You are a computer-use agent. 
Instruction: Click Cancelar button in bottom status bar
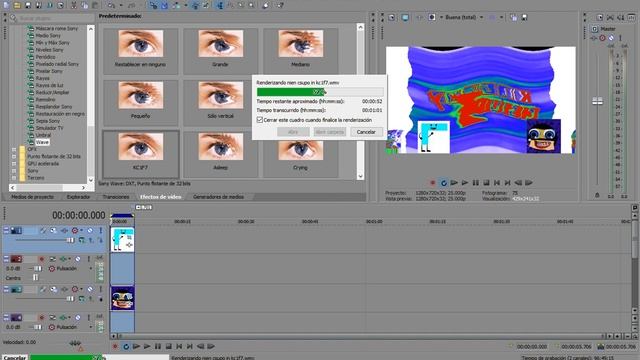15,357
